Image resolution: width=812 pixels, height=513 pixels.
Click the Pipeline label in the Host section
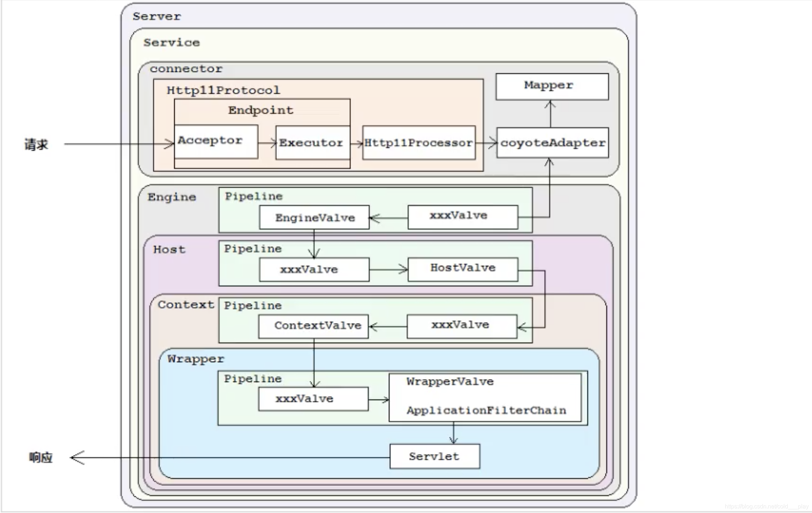pos(253,249)
